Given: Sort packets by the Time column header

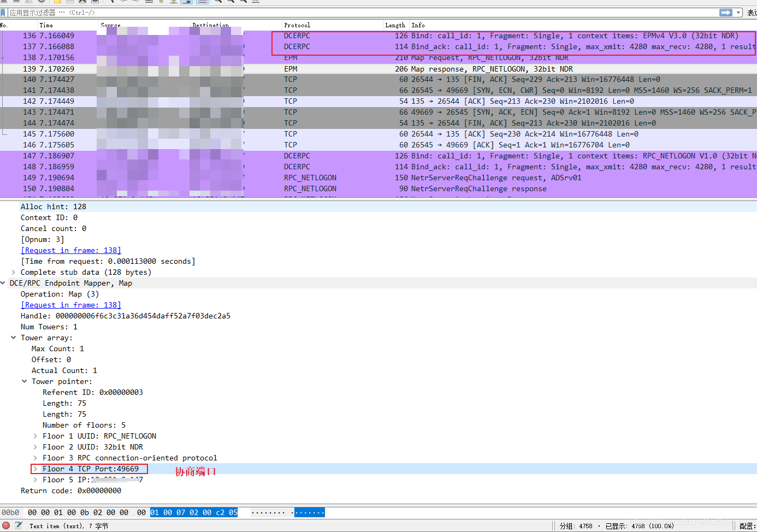Looking at the screenshot, I should (x=46, y=25).
